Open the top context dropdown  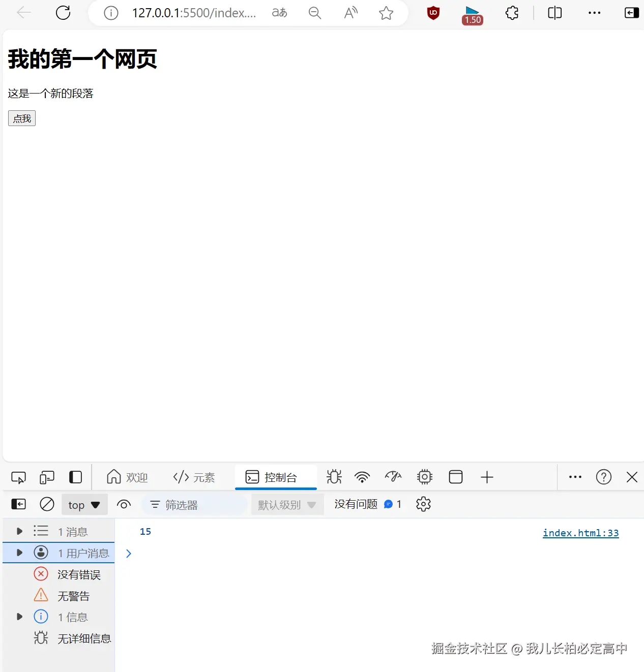click(84, 505)
